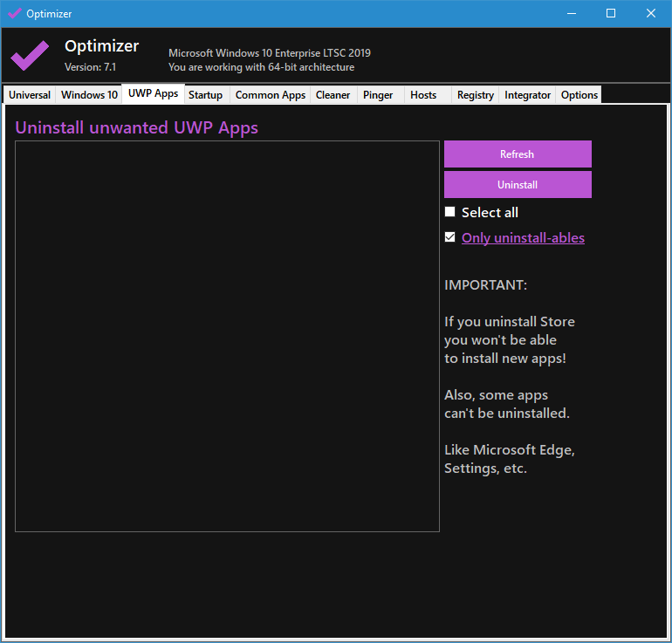
Task: Switch to the Windows 10 tab
Action: (89, 95)
